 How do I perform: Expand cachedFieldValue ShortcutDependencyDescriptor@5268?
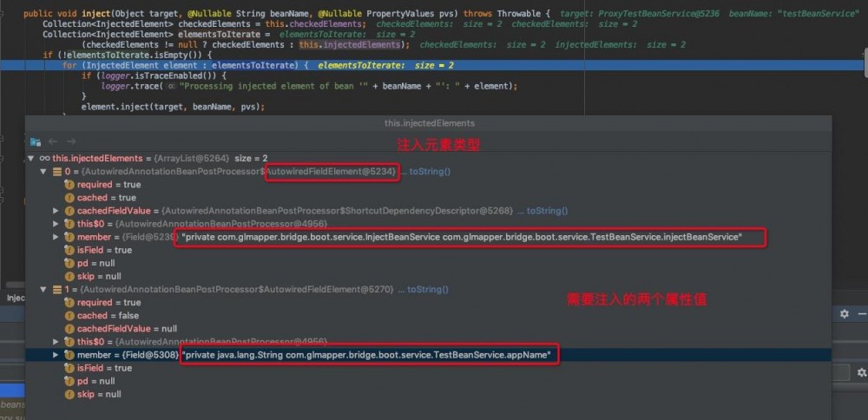click(56, 211)
